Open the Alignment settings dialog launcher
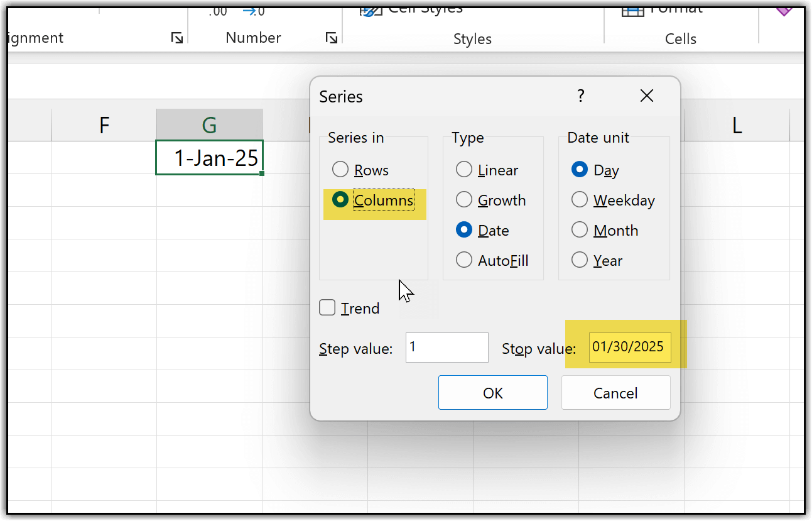Screen dimensions: 812x521 (177, 38)
